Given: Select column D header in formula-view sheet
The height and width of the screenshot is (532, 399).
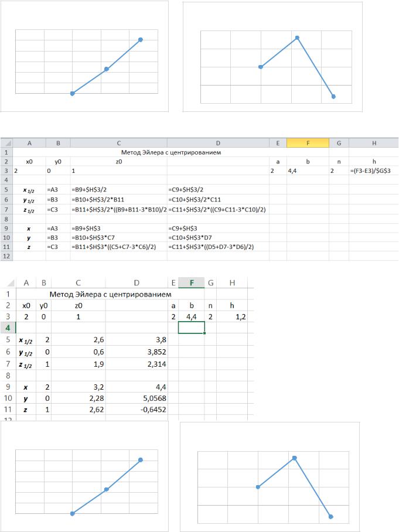Looking at the screenshot, I should pyautogui.click(x=218, y=143).
